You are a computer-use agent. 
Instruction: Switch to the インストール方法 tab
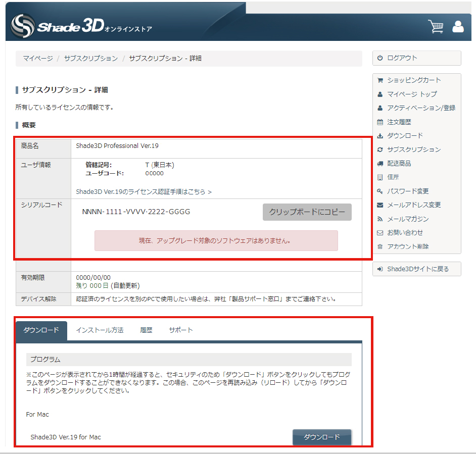(x=100, y=330)
